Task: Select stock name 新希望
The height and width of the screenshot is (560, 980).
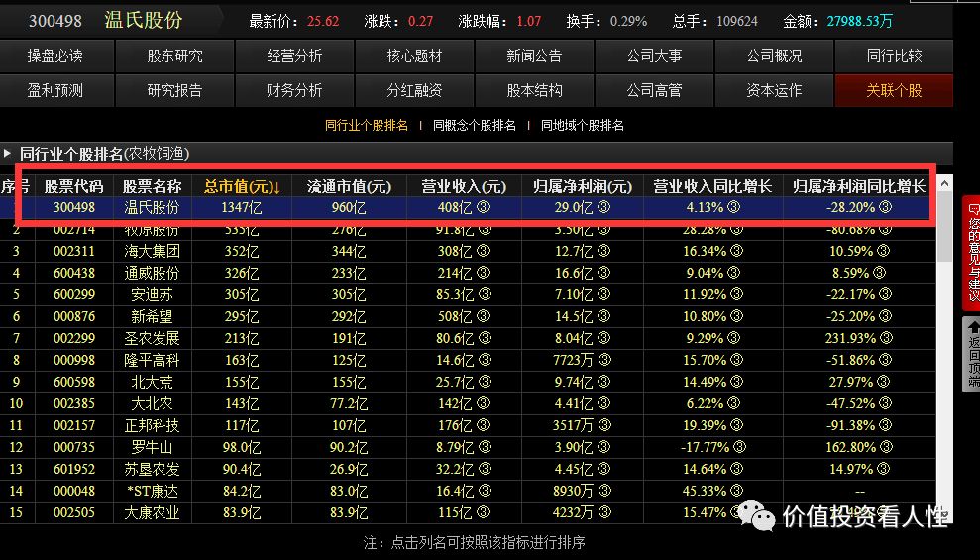Action: tap(152, 317)
